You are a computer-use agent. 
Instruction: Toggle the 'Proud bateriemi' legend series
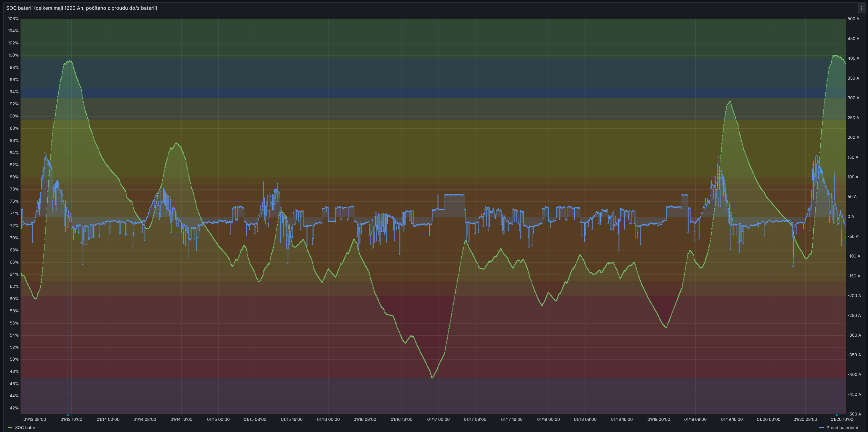pos(842,428)
